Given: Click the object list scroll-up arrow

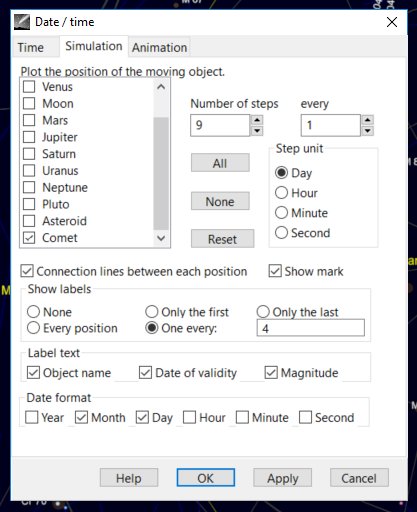Looking at the screenshot, I should tap(161, 87).
